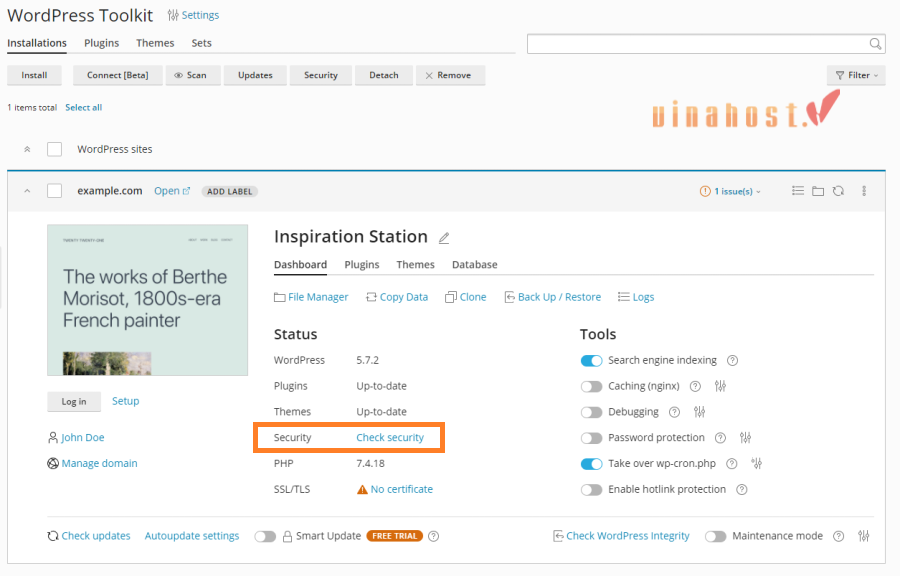
Task: Click the Log in button
Action: 74,402
